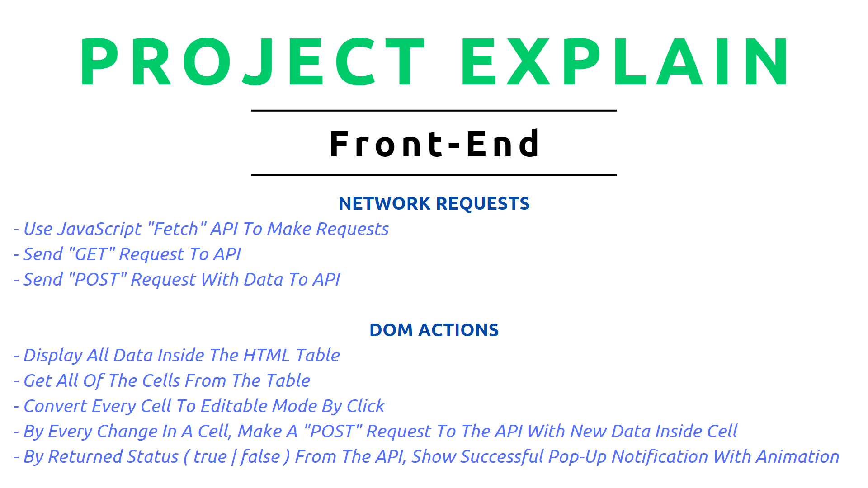Click the 'DOM ACTIONS' section heading
The height and width of the screenshot is (488, 868).
pos(434,330)
